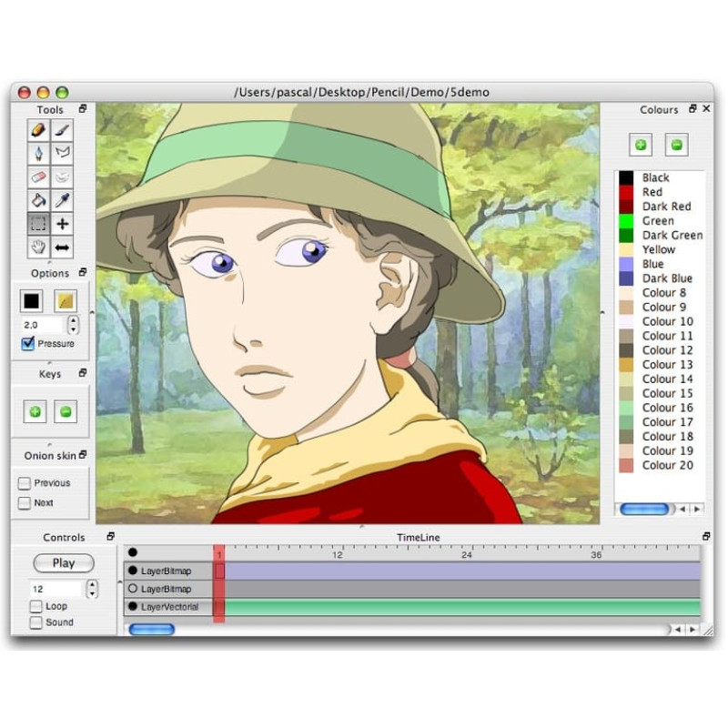Enable Previous onion skin
The width and height of the screenshot is (728, 728).
[25, 483]
